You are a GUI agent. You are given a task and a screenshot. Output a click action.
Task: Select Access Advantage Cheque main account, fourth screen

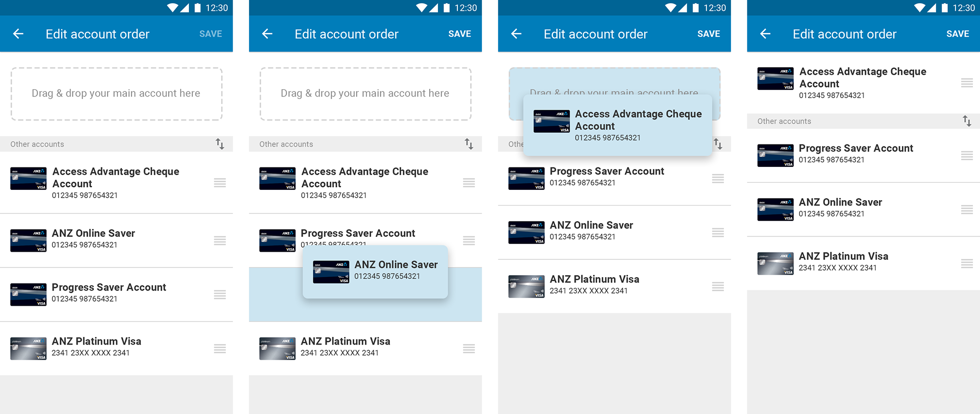863,78
